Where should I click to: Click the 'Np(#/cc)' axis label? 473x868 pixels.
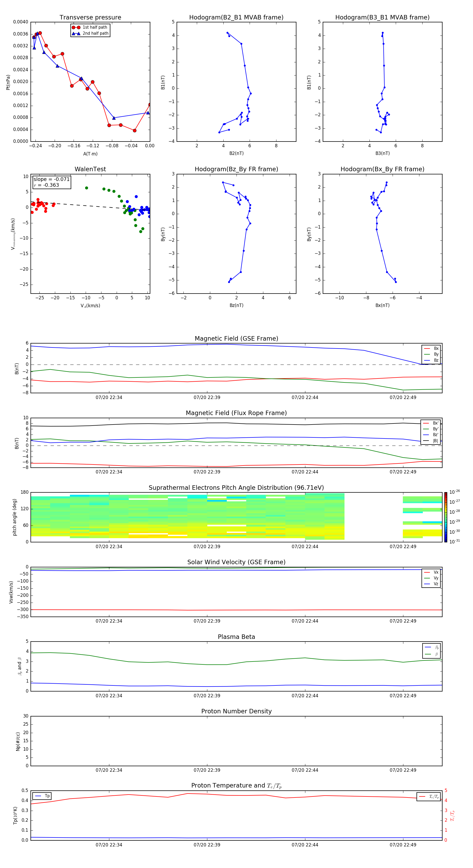[18, 741]
